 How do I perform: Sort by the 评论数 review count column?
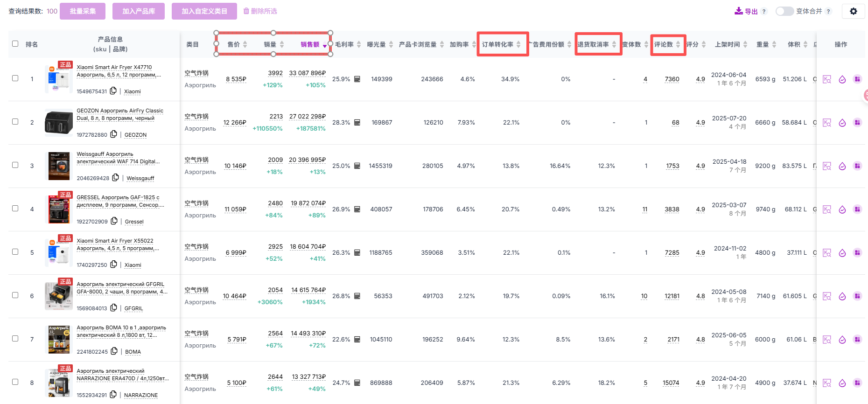coord(678,44)
